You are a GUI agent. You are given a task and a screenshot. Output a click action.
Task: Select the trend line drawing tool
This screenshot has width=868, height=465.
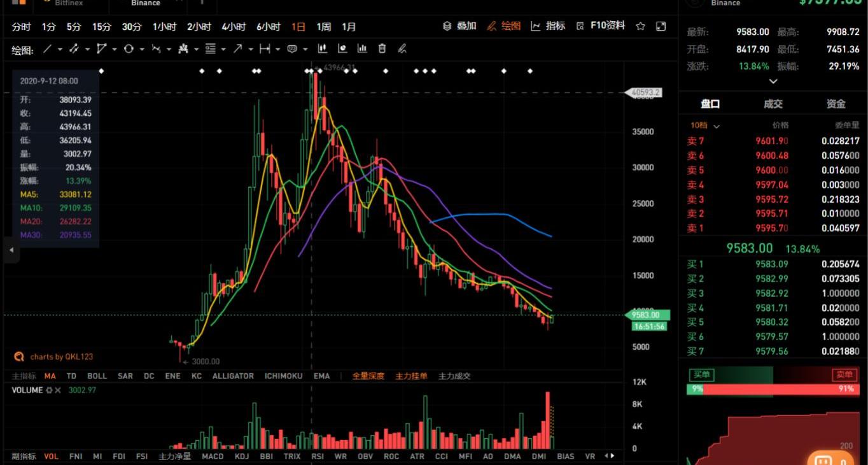pos(47,49)
